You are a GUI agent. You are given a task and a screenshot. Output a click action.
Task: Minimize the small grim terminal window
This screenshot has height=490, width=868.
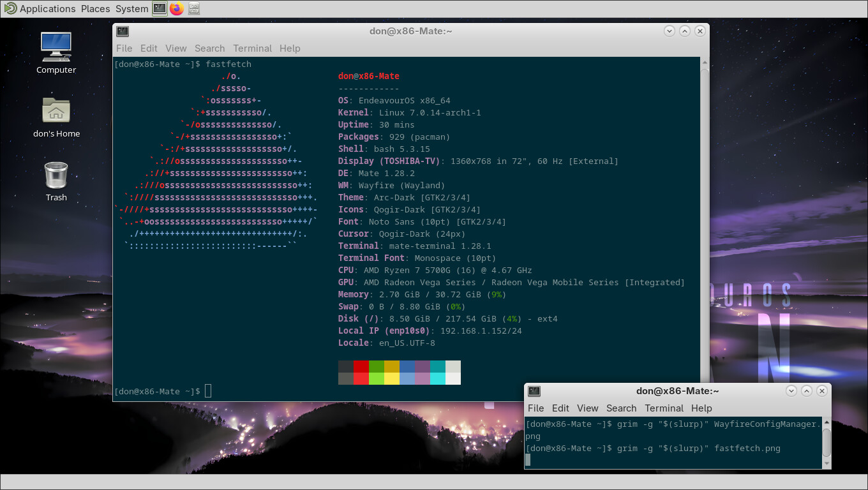792,390
